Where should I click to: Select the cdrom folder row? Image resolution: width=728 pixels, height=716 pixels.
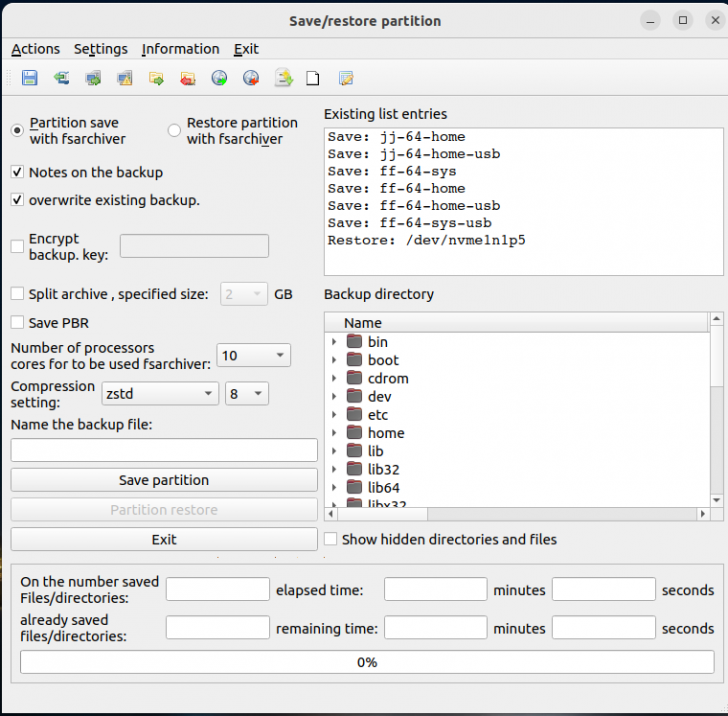(x=517, y=378)
